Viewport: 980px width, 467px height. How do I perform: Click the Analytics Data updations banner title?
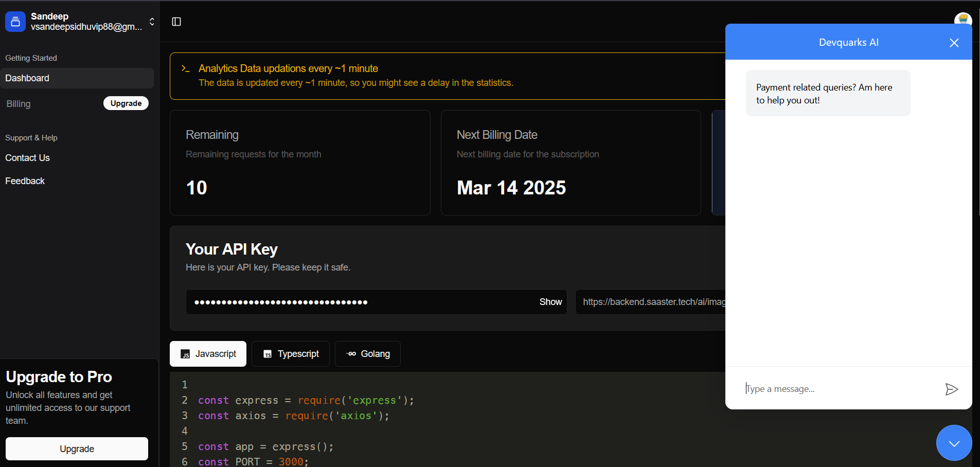coord(288,68)
